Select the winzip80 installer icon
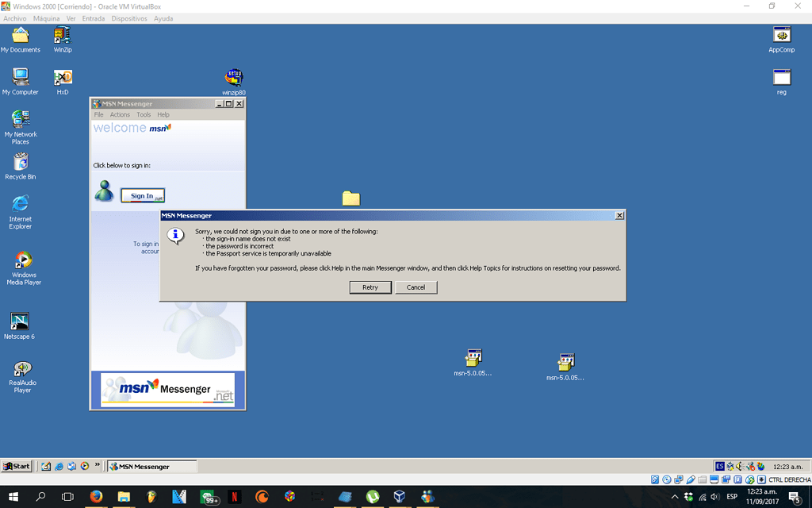This screenshot has width=812, height=508. coord(234,82)
